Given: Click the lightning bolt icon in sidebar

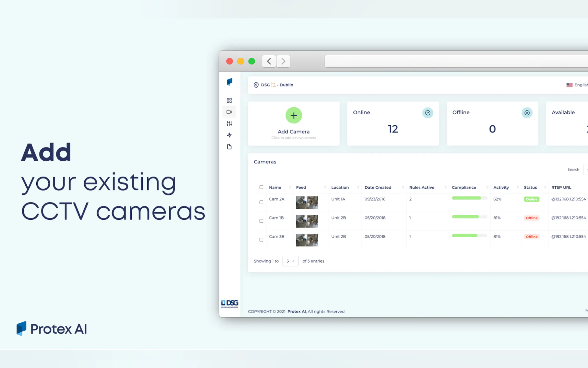Looking at the screenshot, I should tap(229, 135).
